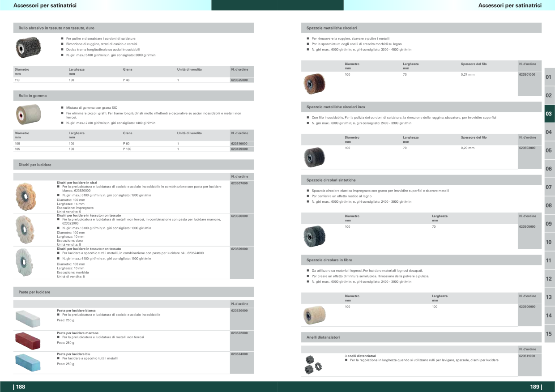Open chapter tab 05
The image size is (555, 392).
(x=549, y=150)
